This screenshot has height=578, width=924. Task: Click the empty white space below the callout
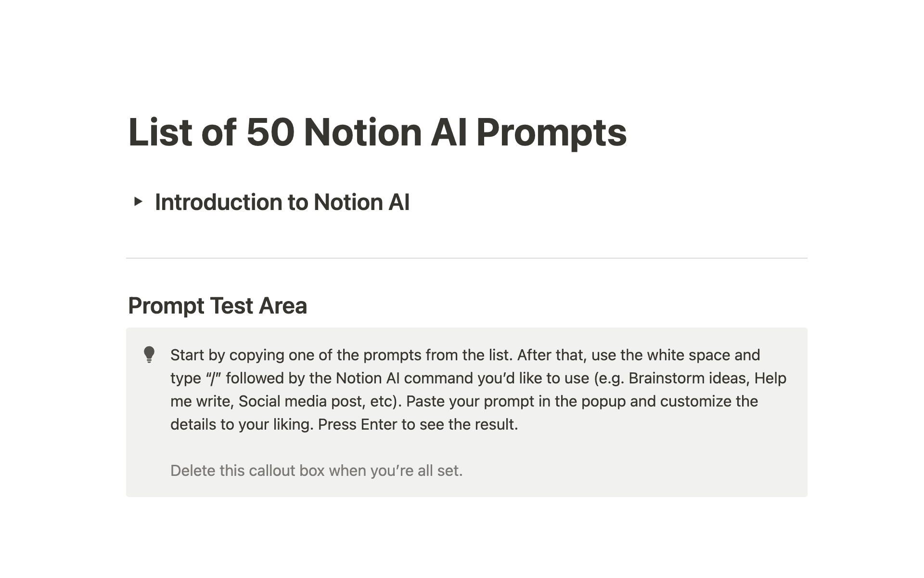(466, 525)
